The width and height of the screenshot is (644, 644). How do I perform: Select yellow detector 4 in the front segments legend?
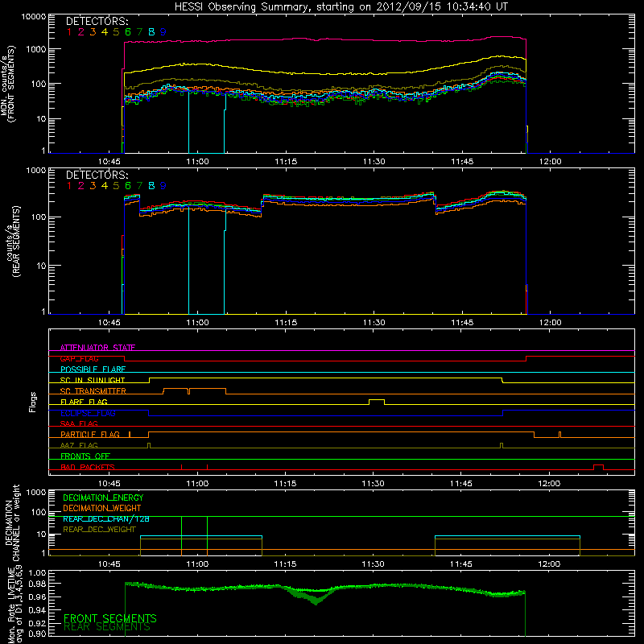105,32
